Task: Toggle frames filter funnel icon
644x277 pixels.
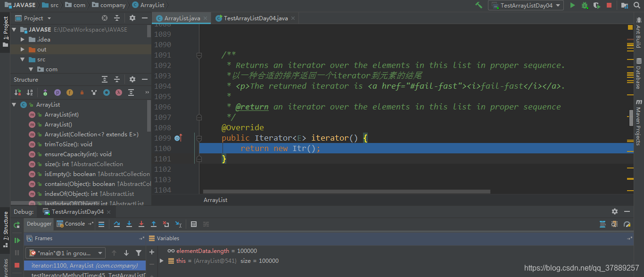Action: click(139, 253)
